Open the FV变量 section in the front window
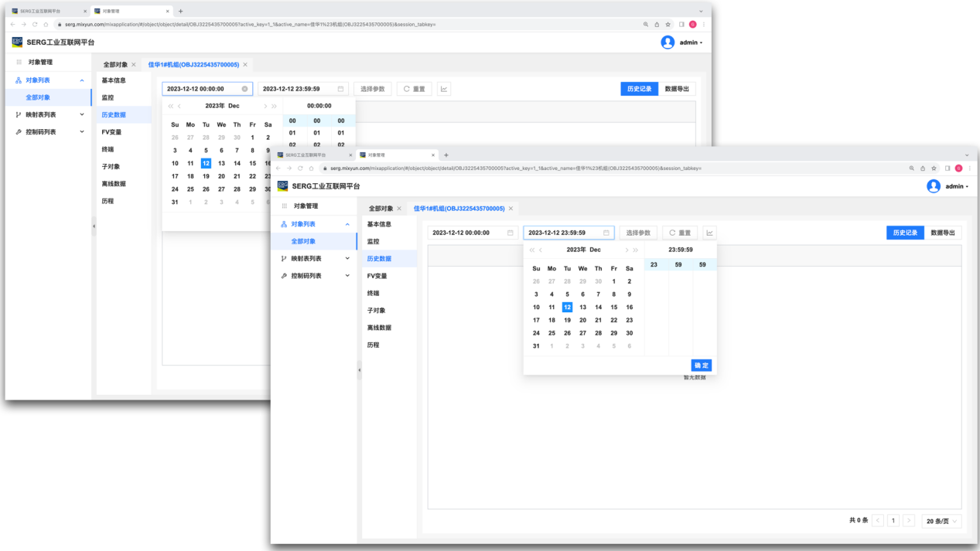The image size is (980, 551). (377, 276)
